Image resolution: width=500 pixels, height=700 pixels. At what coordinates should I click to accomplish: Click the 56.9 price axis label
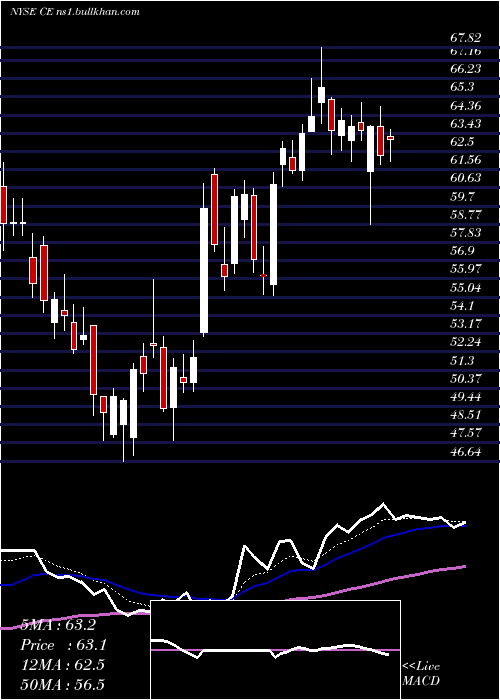pyautogui.click(x=462, y=251)
